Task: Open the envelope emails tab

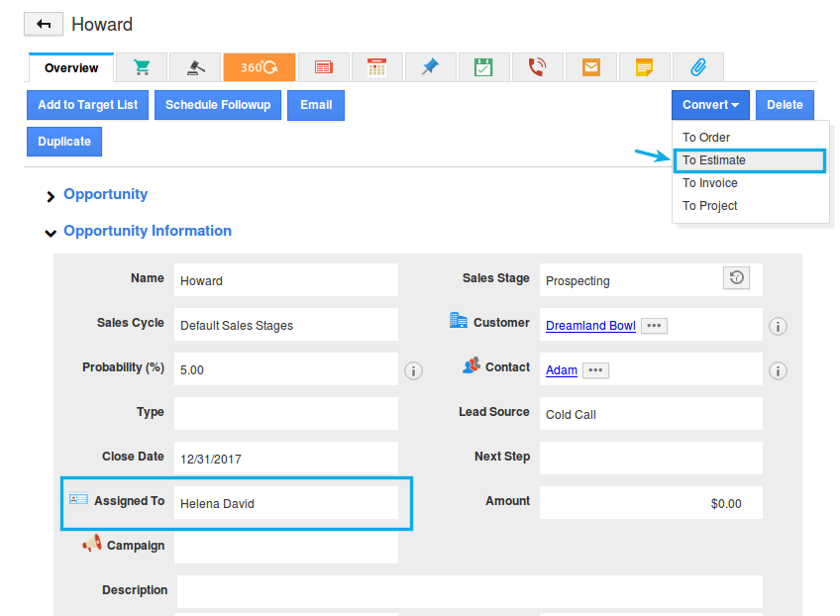Action: (591, 67)
